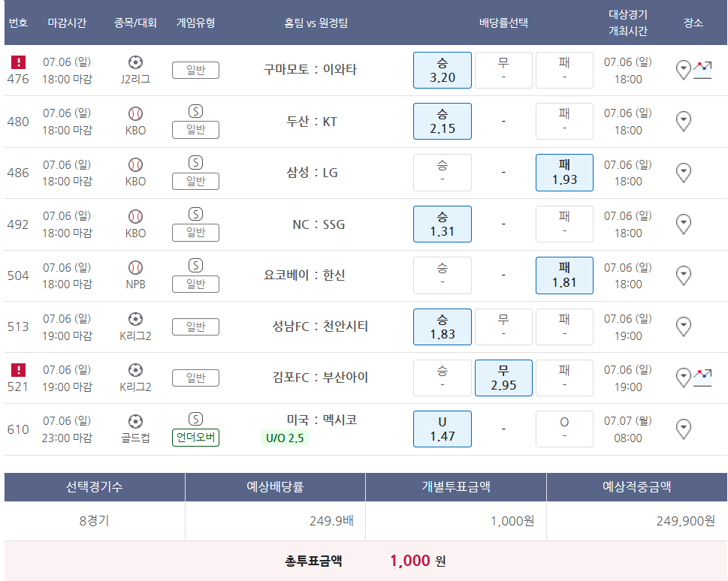The height and width of the screenshot is (581, 728).
Task: Click the 일반 game type badge for match 513
Action: 195,327
